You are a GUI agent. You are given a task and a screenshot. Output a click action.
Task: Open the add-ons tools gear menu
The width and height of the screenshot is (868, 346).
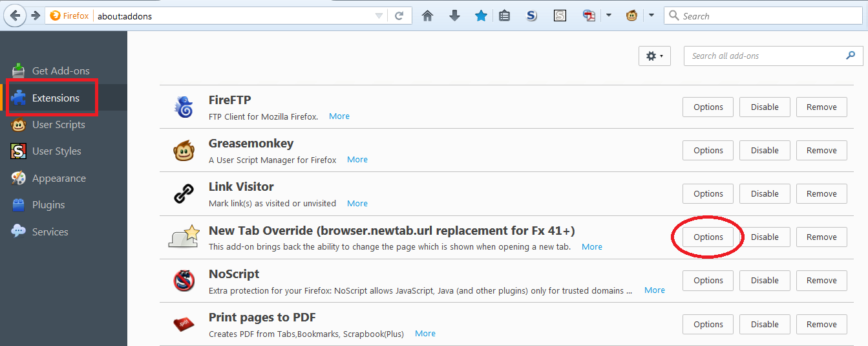point(655,56)
